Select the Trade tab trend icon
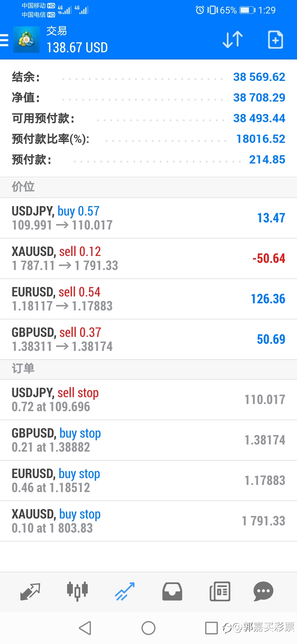297x644 pixels. 125,591
